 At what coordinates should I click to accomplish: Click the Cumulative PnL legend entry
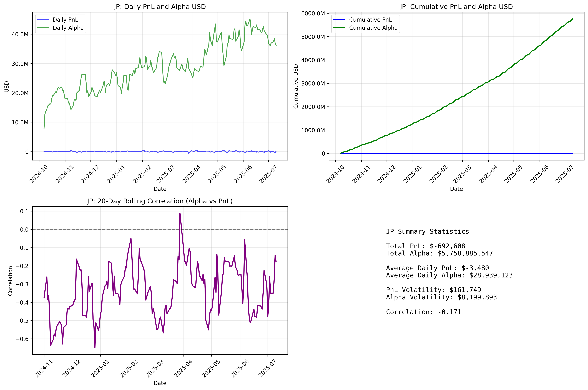[x=370, y=20]
